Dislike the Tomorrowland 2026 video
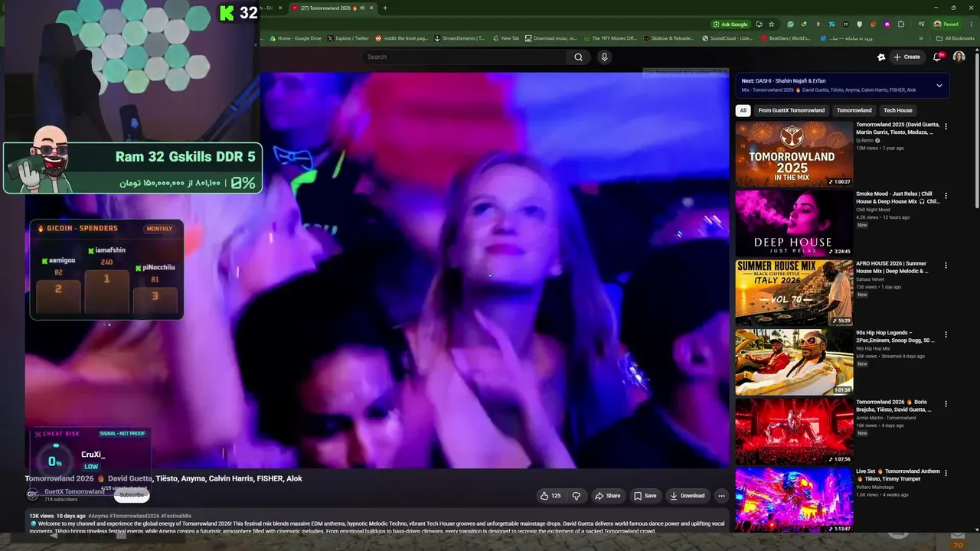Viewport: 980px width, 551px height. (x=577, y=496)
